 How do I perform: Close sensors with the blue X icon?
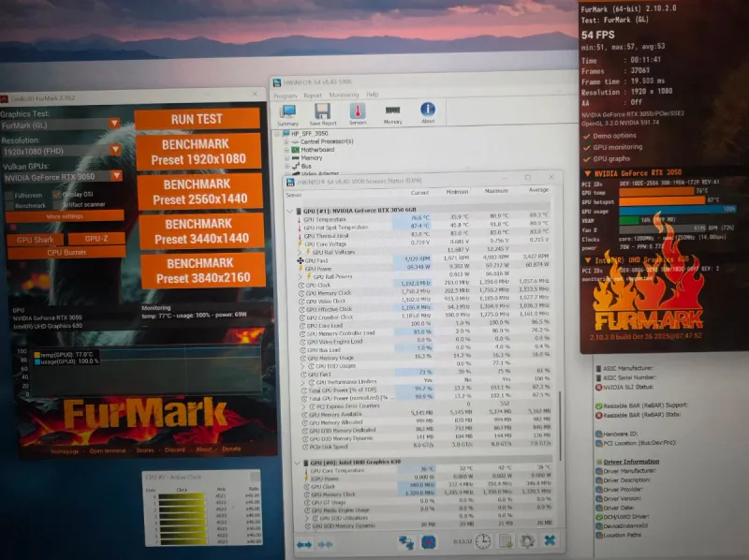coord(550,540)
